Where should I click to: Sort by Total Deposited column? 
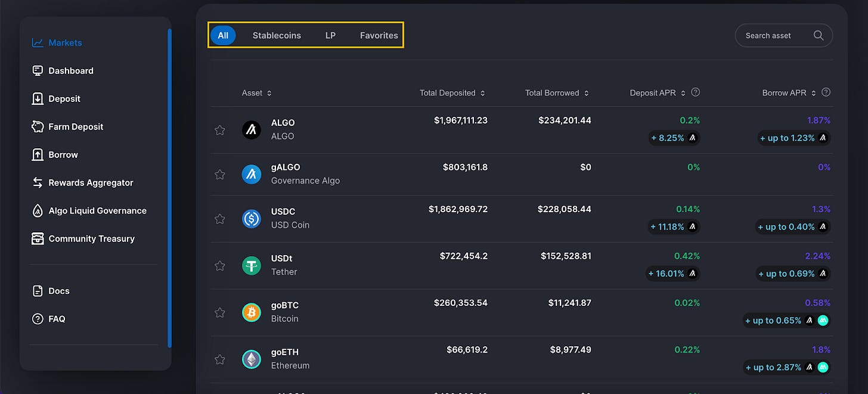452,93
